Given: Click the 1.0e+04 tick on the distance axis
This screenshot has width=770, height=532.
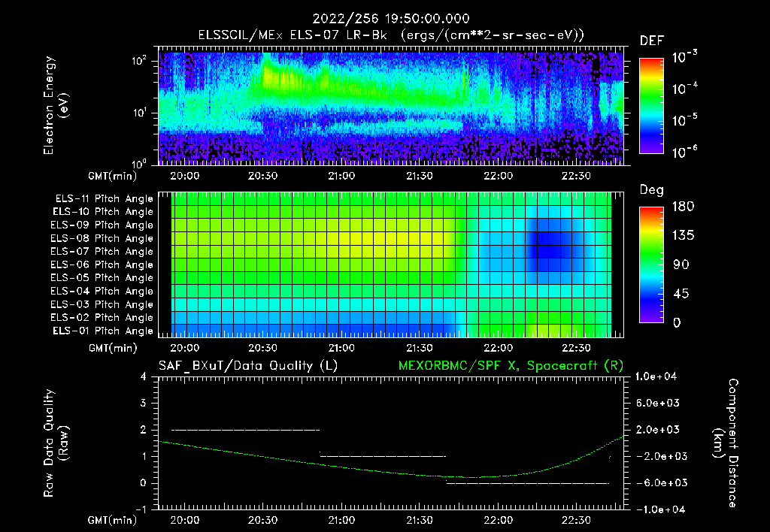Looking at the screenshot, I should coord(656,376).
